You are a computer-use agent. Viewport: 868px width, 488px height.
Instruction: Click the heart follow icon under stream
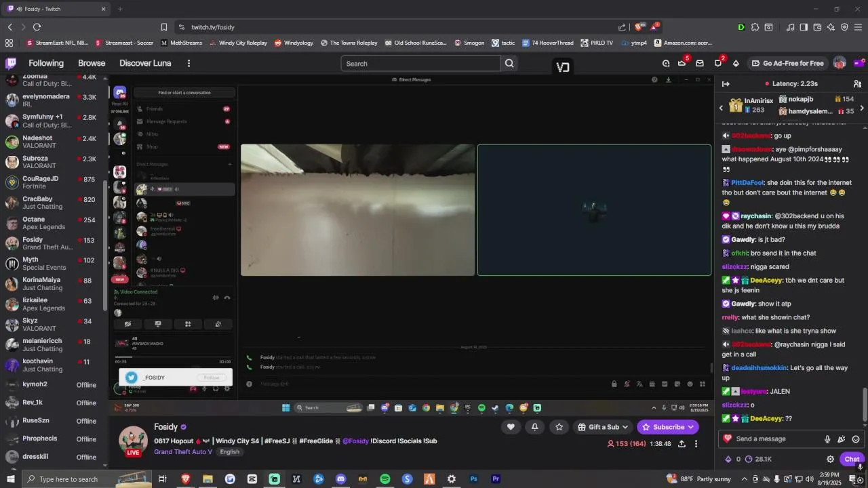pyautogui.click(x=511, y=426)
